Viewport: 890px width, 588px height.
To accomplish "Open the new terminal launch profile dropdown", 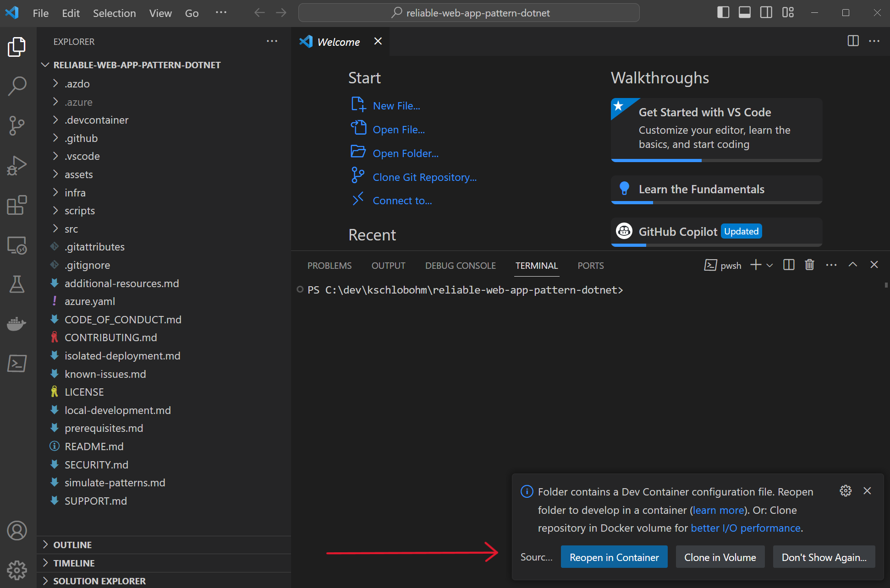I will click(770, 265).
